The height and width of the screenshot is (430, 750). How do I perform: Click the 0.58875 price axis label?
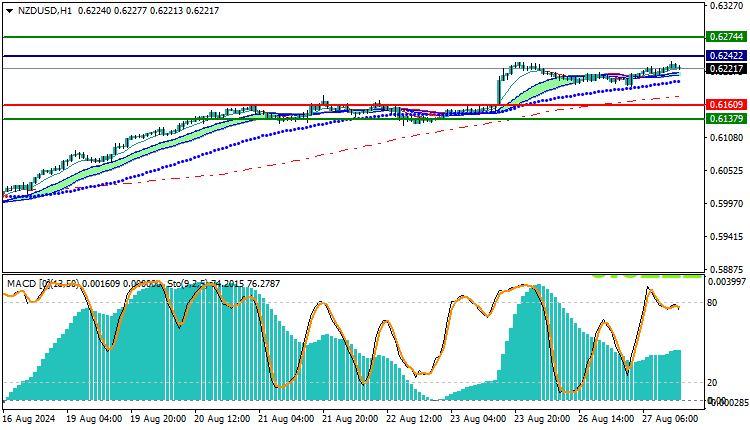pyautogui.click(x=726, y=270)
